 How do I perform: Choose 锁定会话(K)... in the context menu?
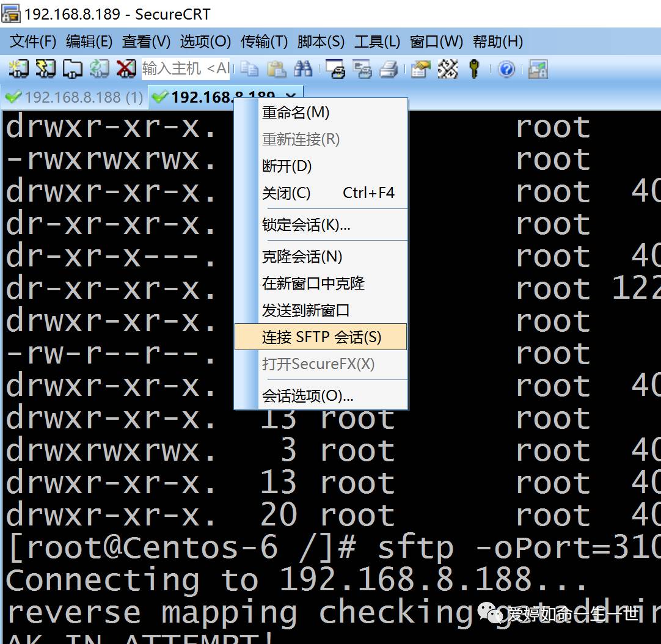321,225
